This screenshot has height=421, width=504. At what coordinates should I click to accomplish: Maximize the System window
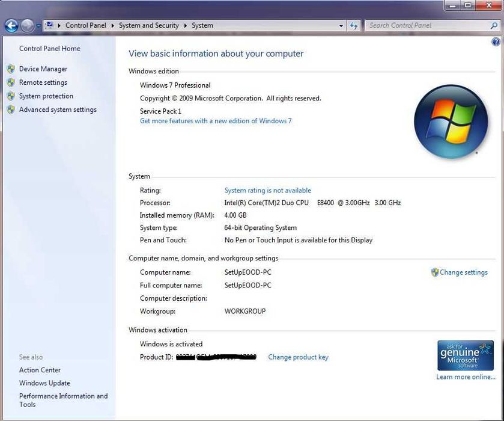468,5
